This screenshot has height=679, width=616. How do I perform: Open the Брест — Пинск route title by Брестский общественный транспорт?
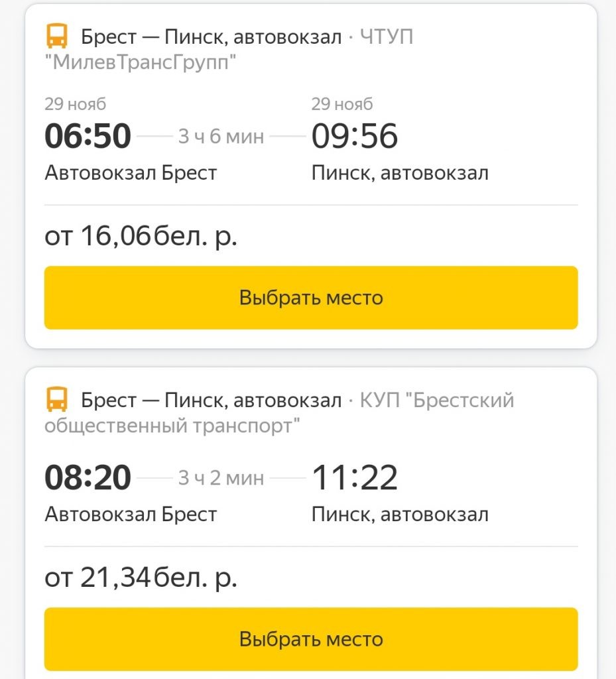click(211, 401)
